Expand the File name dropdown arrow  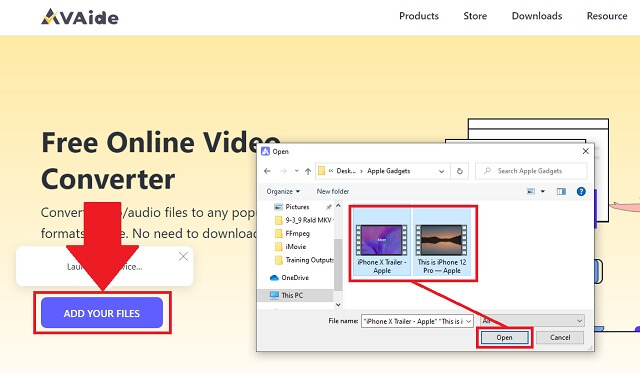tap(469, 321)
